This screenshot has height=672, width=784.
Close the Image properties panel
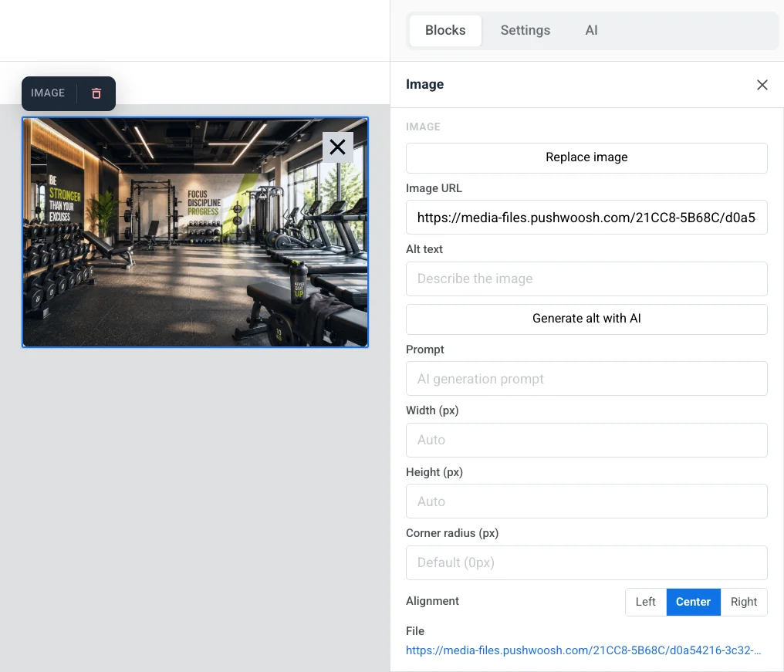[x=762, y=85]
